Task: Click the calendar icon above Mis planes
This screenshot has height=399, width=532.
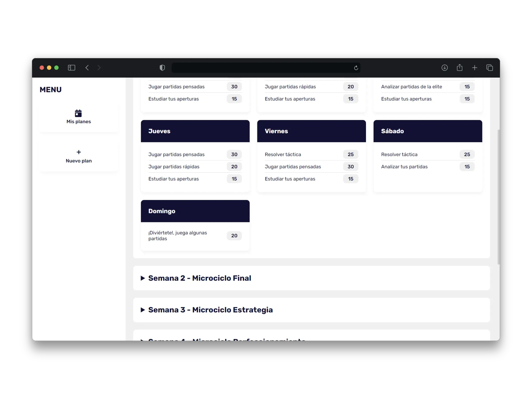Action: 78,113
